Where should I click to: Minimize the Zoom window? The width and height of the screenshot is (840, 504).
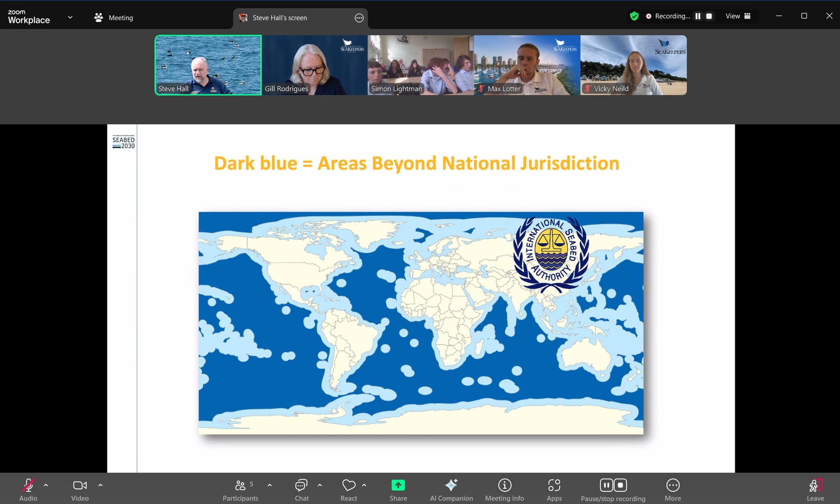click(x=779, y=16)
